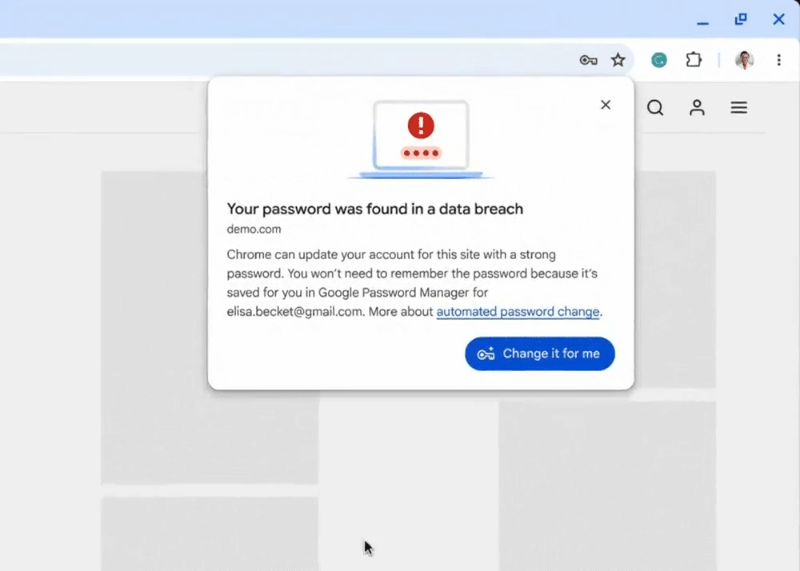Viewport: 800px width, 571px height.
Task: Open the automated password change link
Action: (517, 312)
